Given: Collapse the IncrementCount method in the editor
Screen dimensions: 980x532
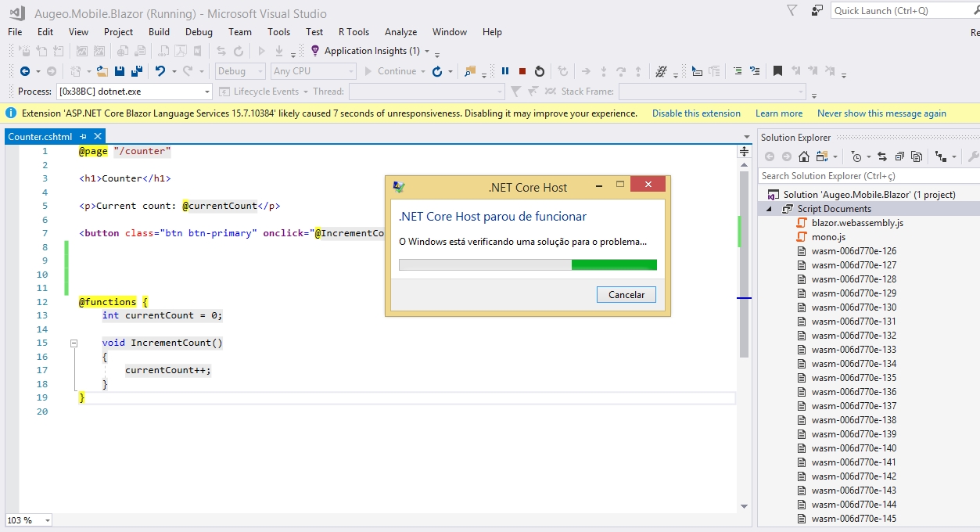Looking at the screenshot, I should click(74, 343).
